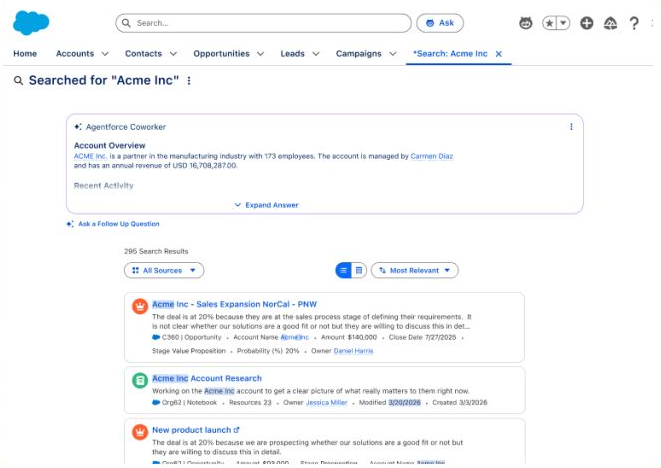The image size is (661, 468).
Task: Click the Probability (%) 20% text
Action: (268, 351)
